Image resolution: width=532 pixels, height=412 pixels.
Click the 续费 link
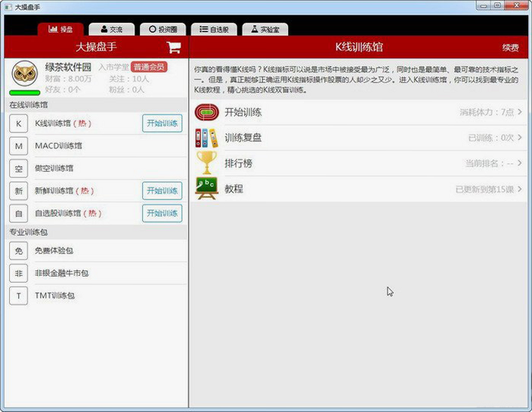(x=510, y=48)
